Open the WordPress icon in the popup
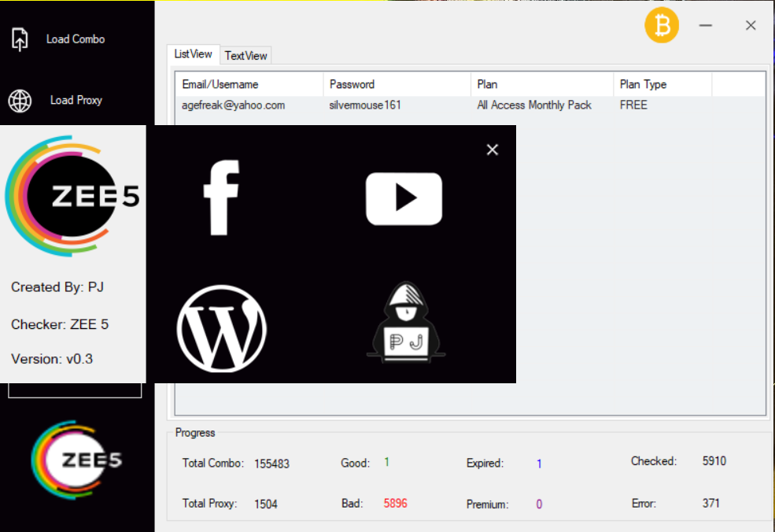 tap(222, 328)
